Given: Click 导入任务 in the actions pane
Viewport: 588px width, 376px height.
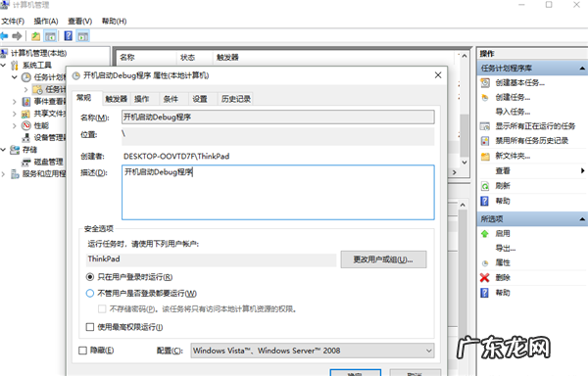Looking at the screenshot, I should [x=513, y=112].
